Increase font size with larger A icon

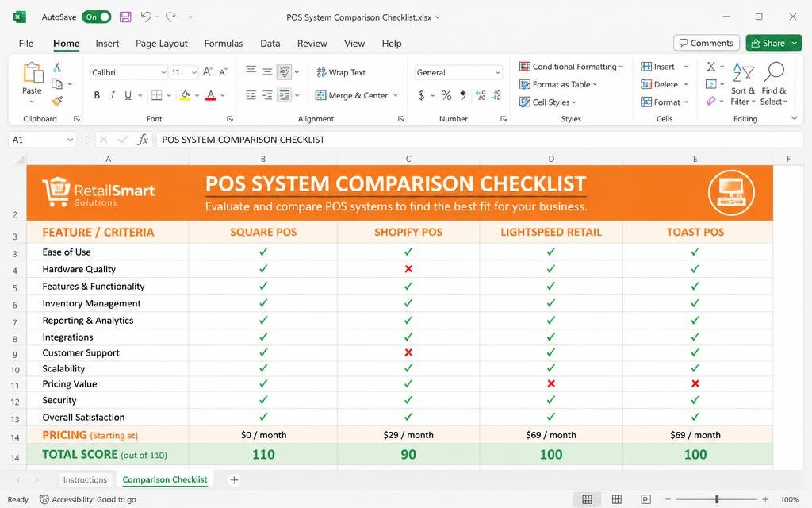point(207,72)
